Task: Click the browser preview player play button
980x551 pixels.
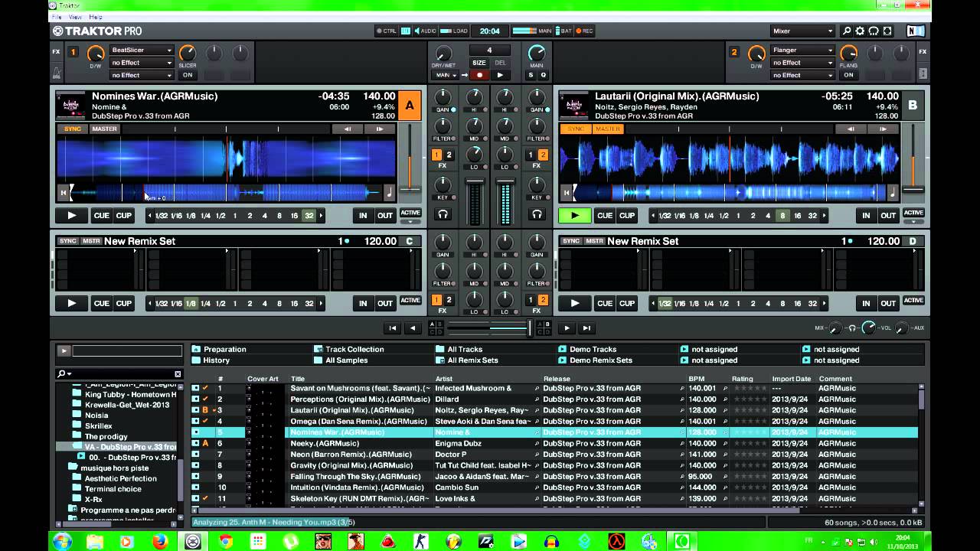Action: [x=64, y=351]
